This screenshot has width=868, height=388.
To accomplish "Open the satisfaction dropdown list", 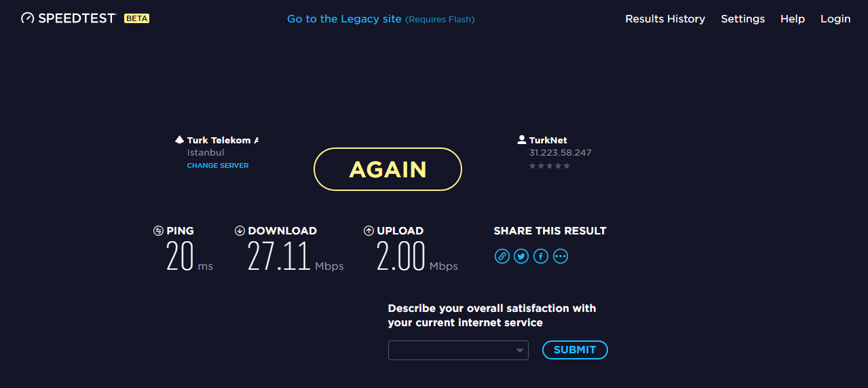I will [458, 350].
